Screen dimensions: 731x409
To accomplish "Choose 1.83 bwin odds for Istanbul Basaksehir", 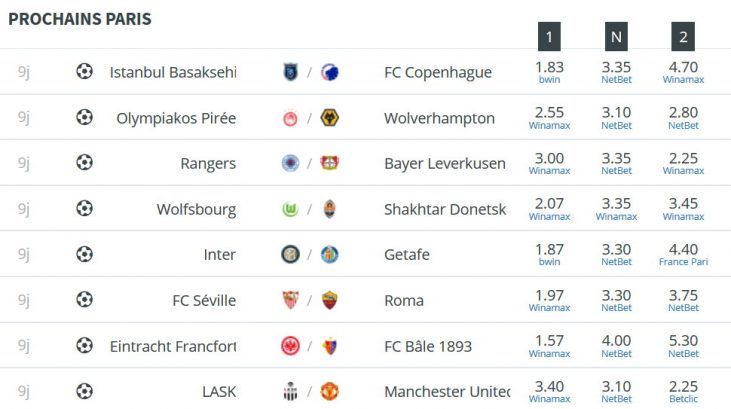I will (x=549, y=72).
